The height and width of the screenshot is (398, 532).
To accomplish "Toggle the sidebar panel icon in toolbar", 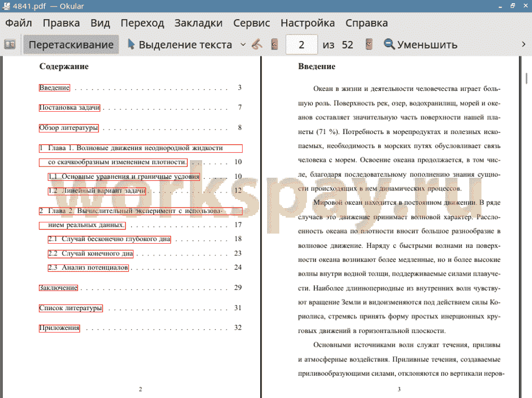I will [10, 45].
